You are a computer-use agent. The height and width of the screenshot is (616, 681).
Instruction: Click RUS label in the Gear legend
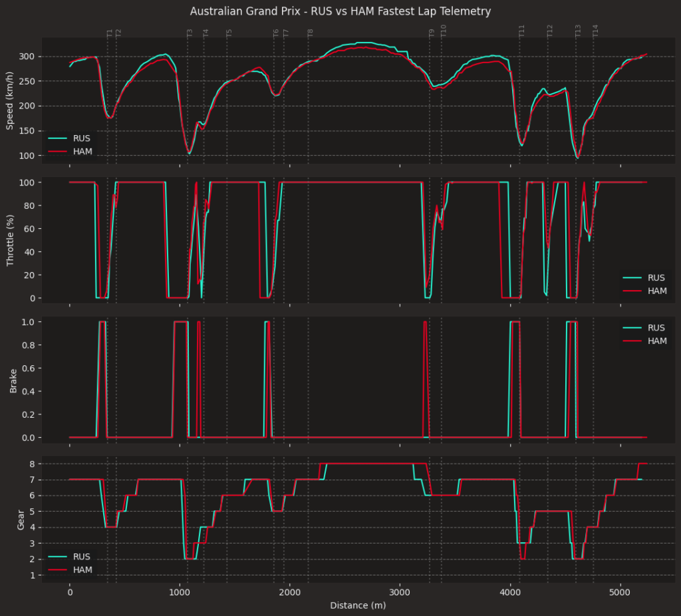[x=82, y=556]
